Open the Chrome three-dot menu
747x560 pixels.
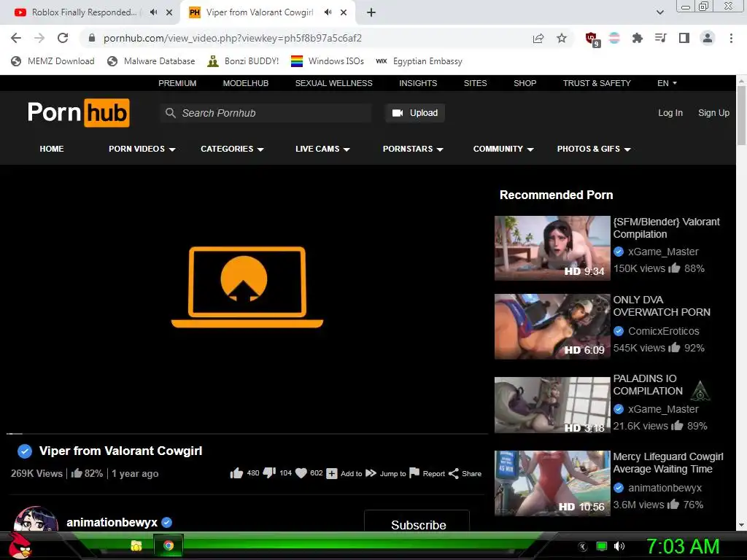(731, 38)
